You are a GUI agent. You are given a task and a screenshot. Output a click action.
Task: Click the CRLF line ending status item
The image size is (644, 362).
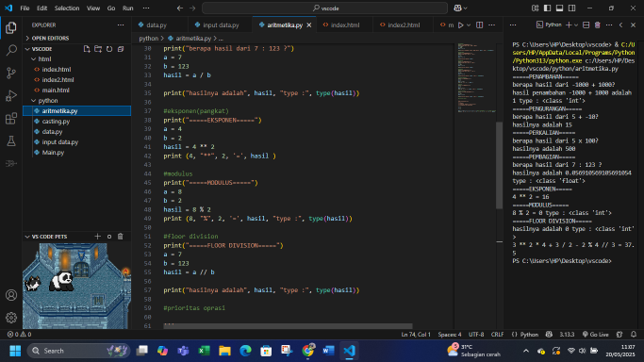pos(497,334)
